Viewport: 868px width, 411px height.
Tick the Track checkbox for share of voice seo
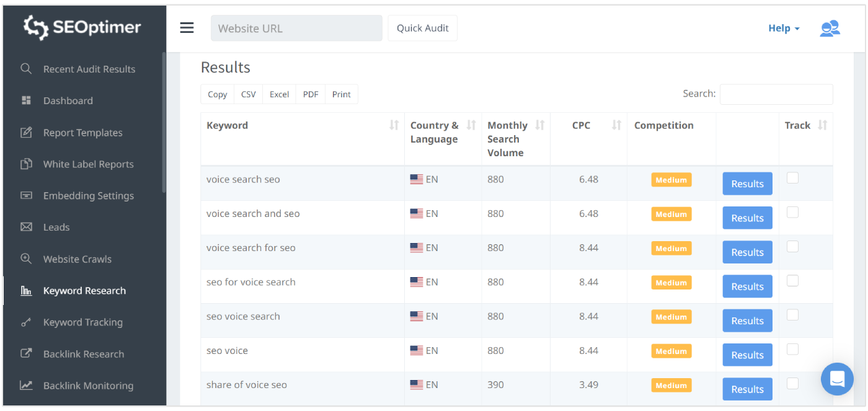(792, 382)
